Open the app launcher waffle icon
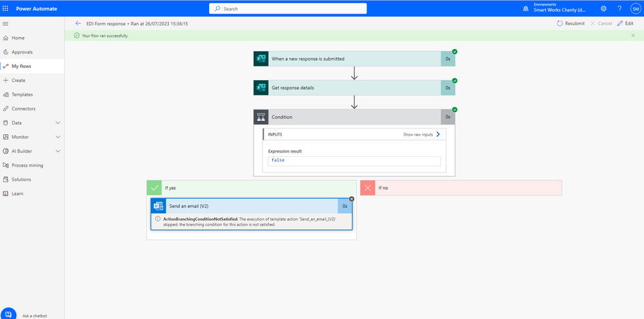 coord(5,8)
